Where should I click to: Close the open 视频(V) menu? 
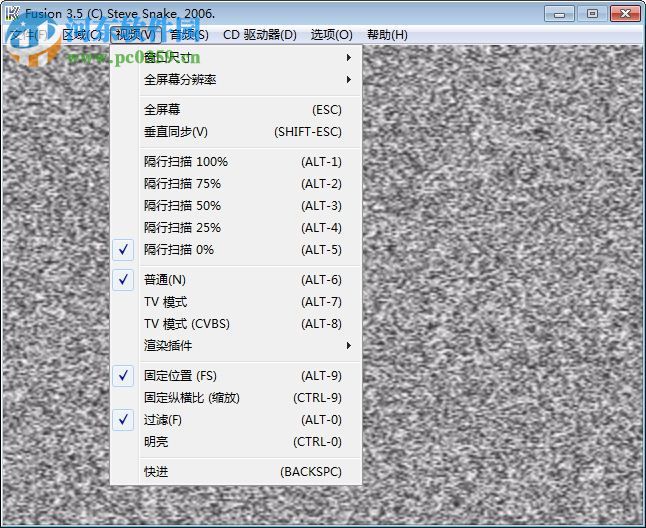tap(136, 35)
